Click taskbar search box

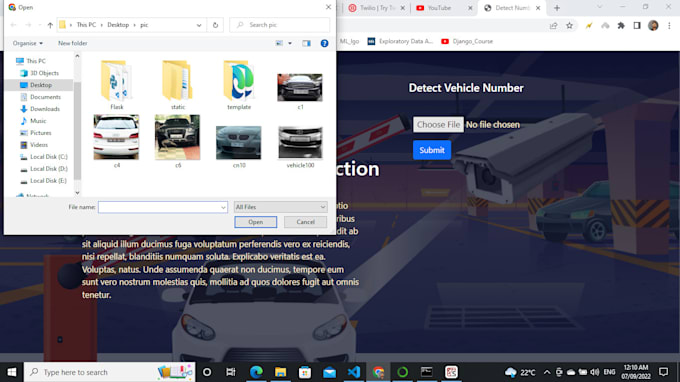pos(109,372)
